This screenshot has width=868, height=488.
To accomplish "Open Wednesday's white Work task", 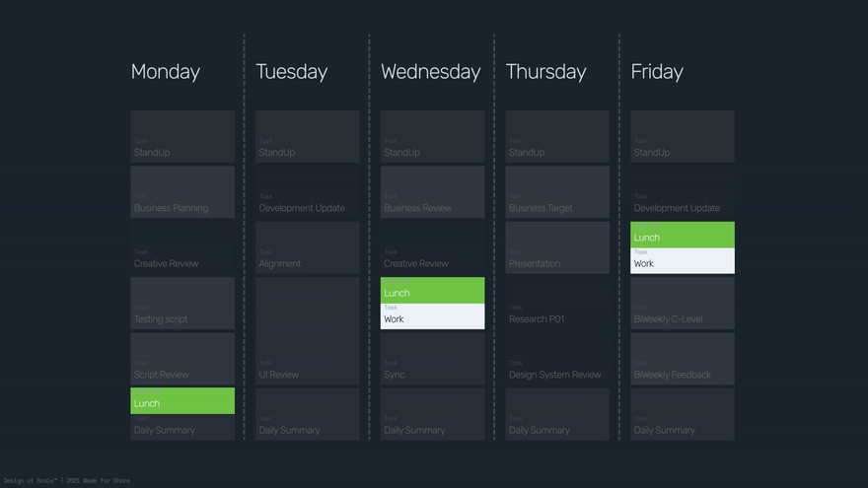I will 432,315.
